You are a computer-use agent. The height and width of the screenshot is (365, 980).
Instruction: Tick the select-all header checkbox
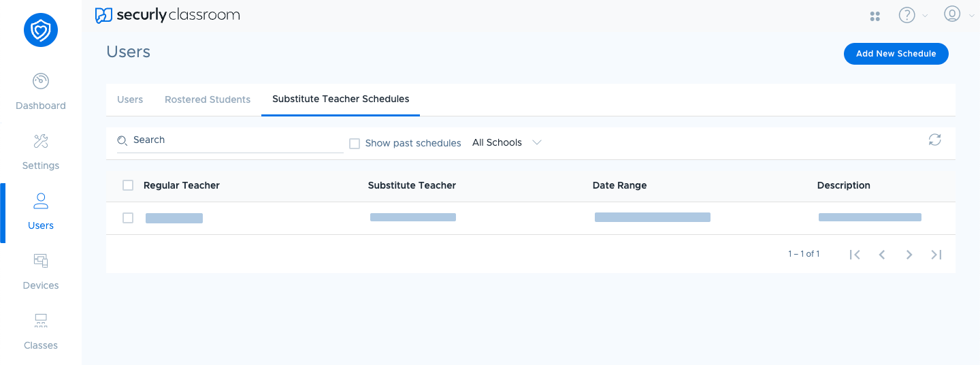128,185
